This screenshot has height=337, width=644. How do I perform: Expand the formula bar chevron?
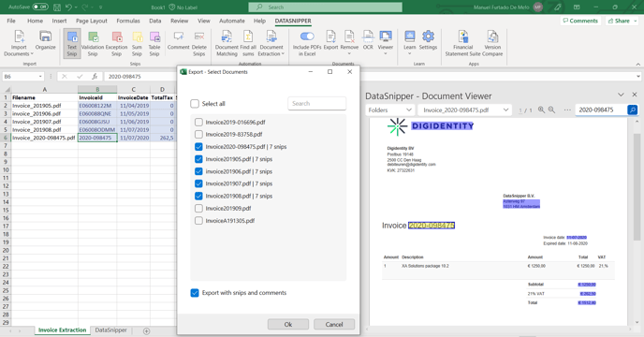point(637,77)
